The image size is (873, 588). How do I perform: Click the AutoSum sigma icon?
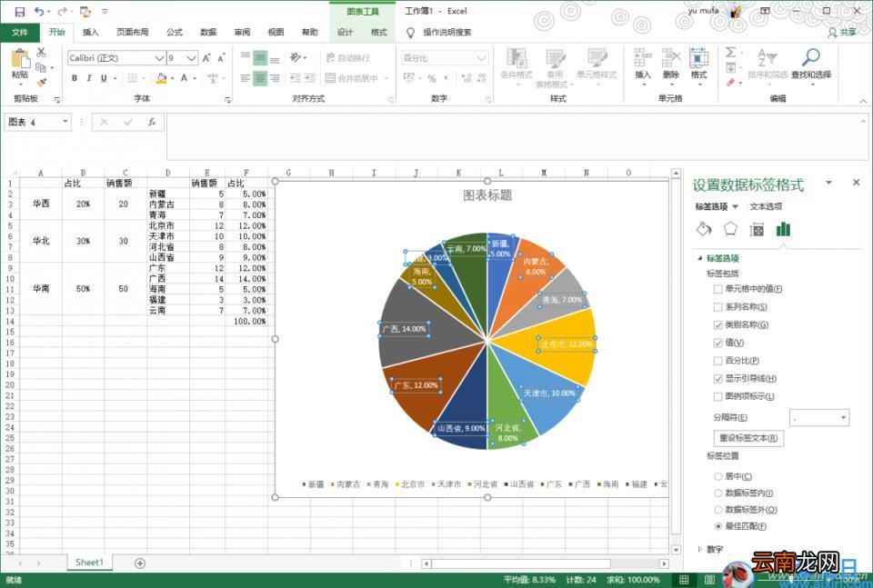730,53
